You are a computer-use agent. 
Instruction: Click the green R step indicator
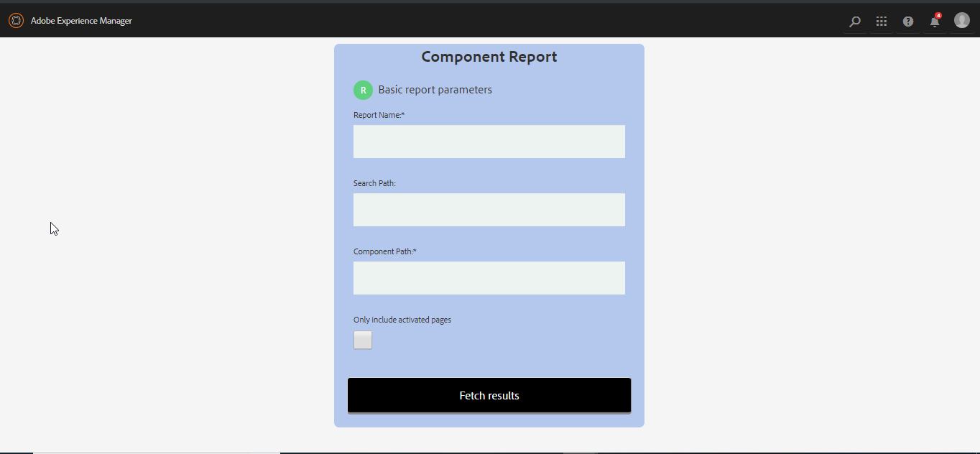pos(363,90)
